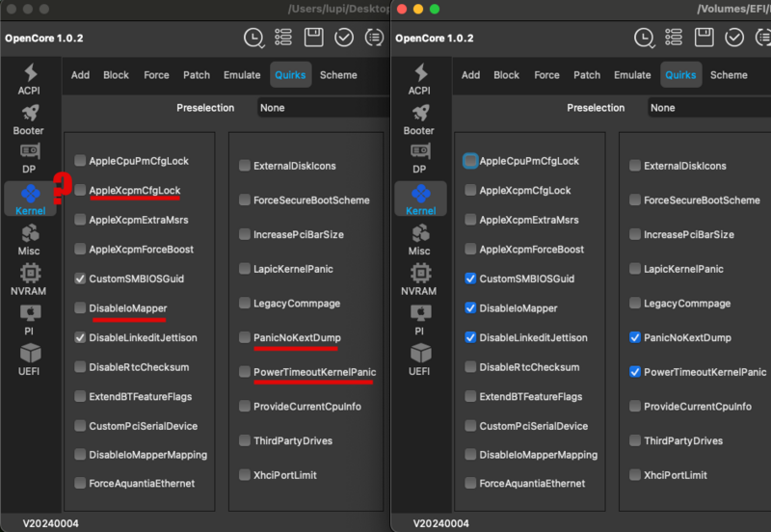Viewport: 771px width, 532px height.
Task: Open Misc section in left window sidebar
Action: pos(30,240)
